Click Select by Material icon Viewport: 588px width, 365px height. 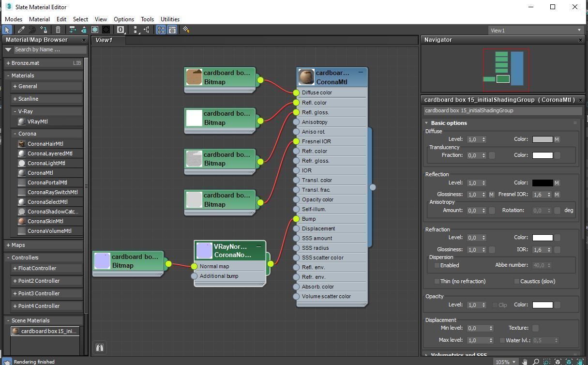tap(186, 30)
